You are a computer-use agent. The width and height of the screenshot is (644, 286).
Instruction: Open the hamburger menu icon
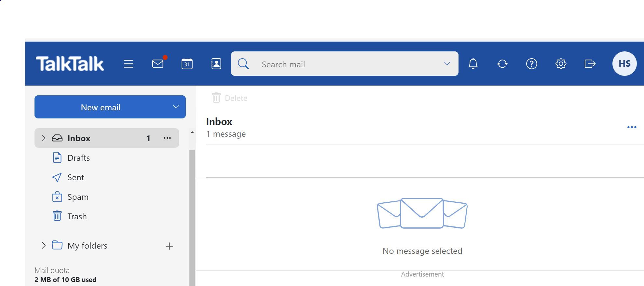pyautogui.click(x=129, y=64)
